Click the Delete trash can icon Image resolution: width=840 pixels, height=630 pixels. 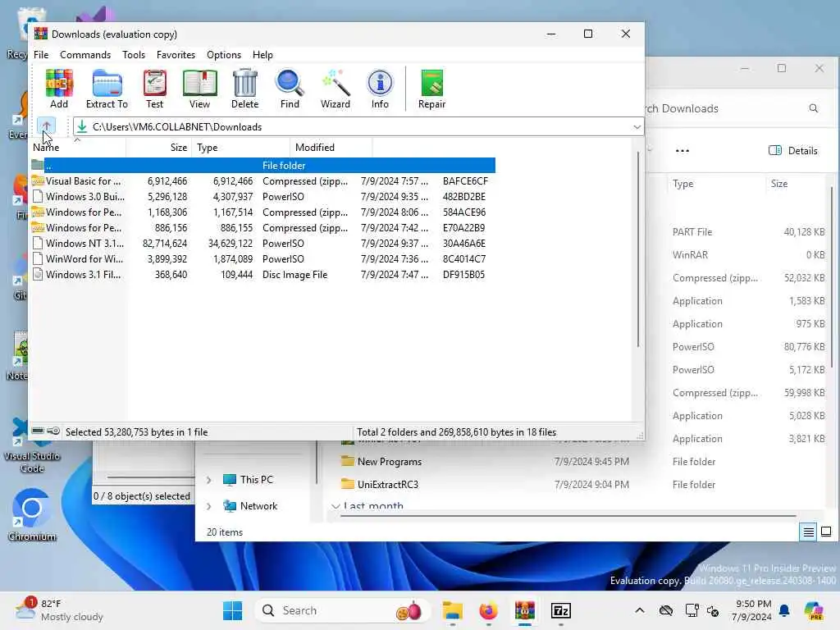coord(244,89)
